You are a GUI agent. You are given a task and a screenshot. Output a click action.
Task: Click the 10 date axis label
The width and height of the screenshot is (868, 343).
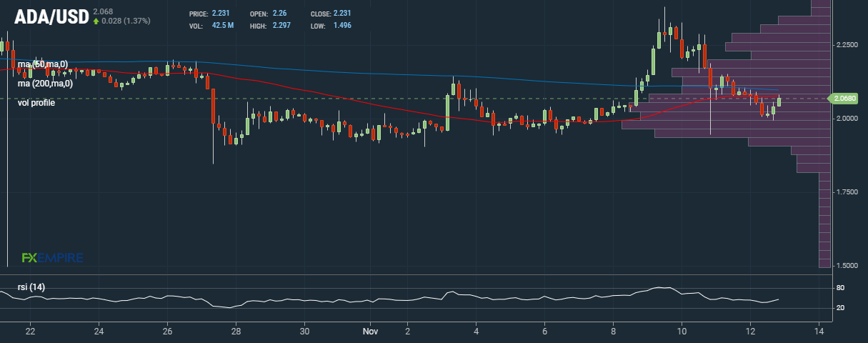(682, 332)
